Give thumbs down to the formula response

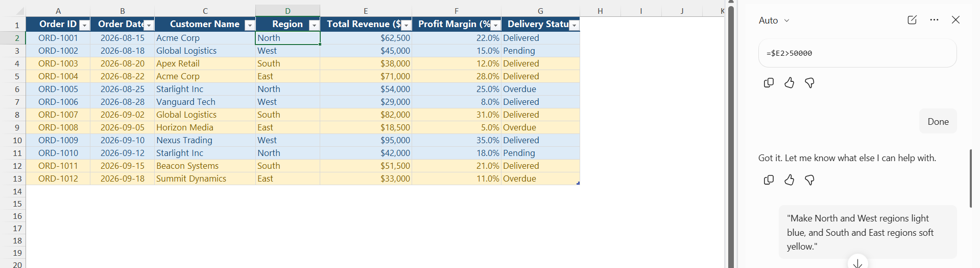(809, 83)
